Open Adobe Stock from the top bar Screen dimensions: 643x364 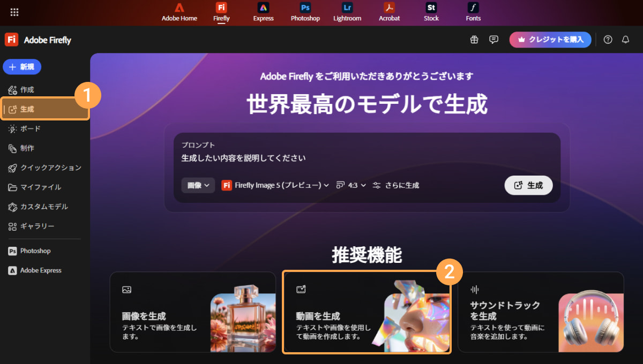431,12
